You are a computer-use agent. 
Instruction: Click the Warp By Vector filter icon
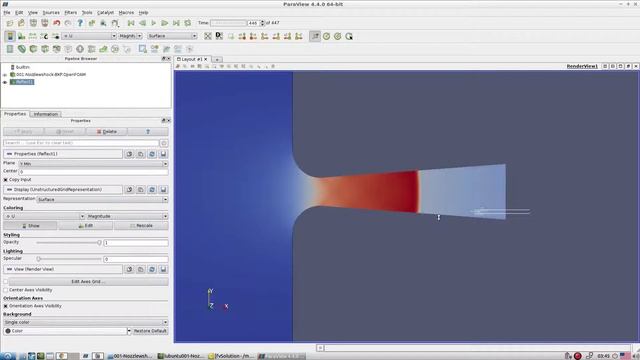103,49
